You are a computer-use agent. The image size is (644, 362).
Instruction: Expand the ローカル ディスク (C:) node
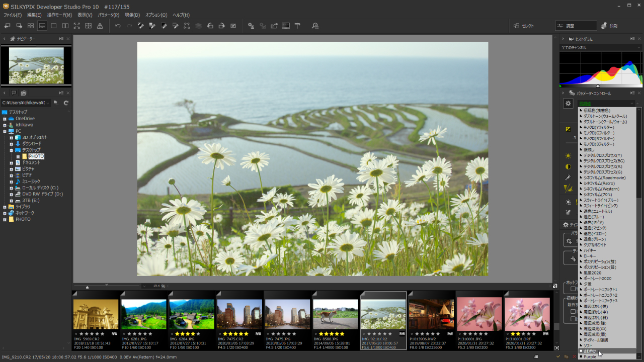(x=11, y=188)
